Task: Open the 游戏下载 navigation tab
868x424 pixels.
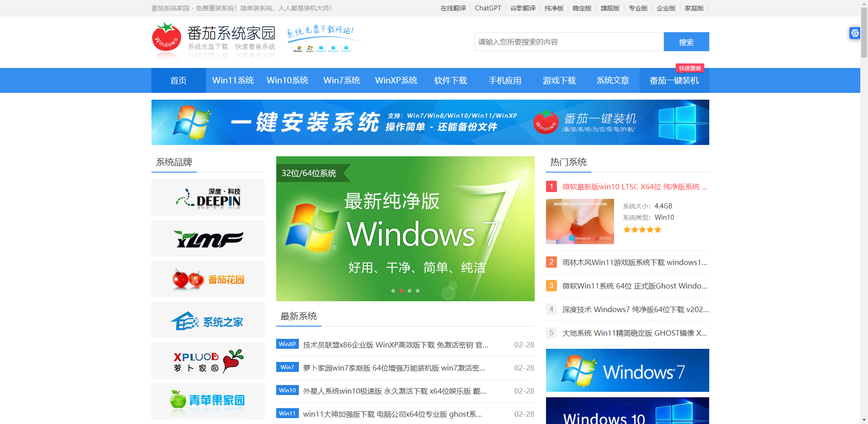Action: 560,81
